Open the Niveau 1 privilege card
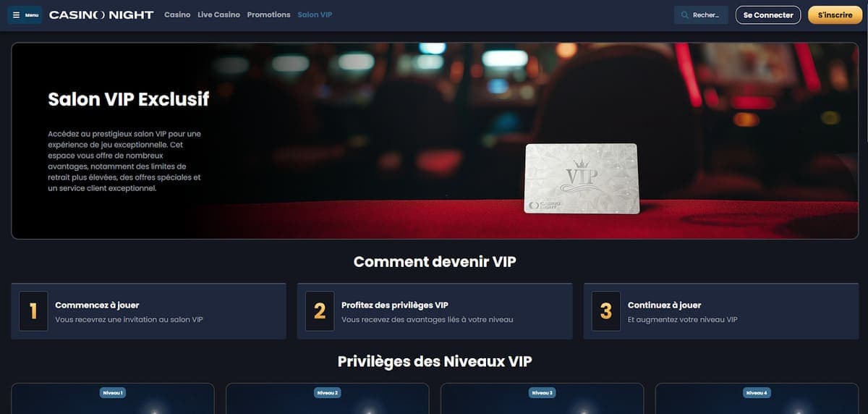This screenshot has height=414, width=868. tap(113, 399)
